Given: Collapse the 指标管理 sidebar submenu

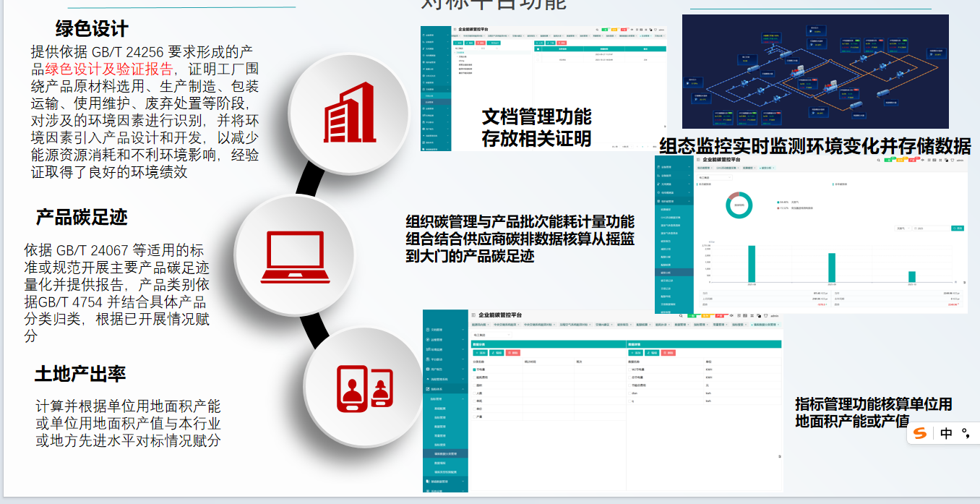Looking at the screenshot, I should pyautogui.click(x=446, y=398).
